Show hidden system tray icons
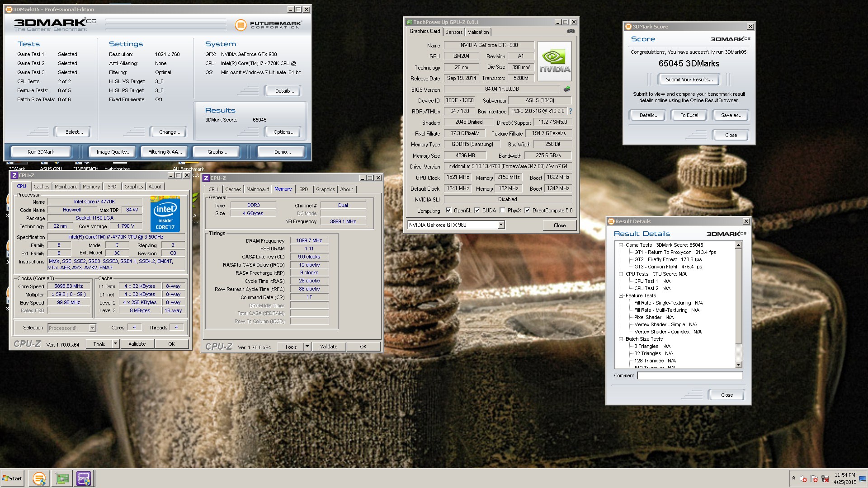Screen dimensions: 868x488 click(793, 479)
